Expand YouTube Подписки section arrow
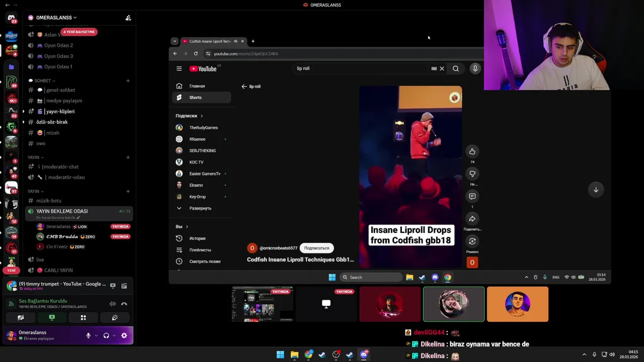 (202, 116)
